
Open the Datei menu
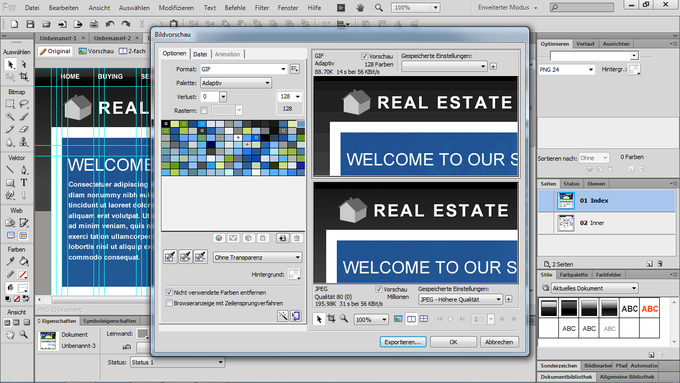tap(32, 8)
